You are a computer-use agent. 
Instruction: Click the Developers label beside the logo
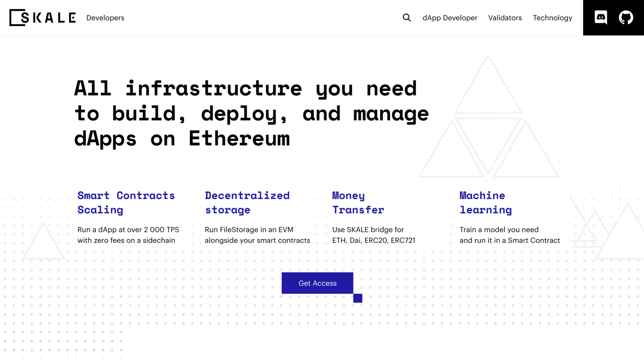[x=105, y=18]
